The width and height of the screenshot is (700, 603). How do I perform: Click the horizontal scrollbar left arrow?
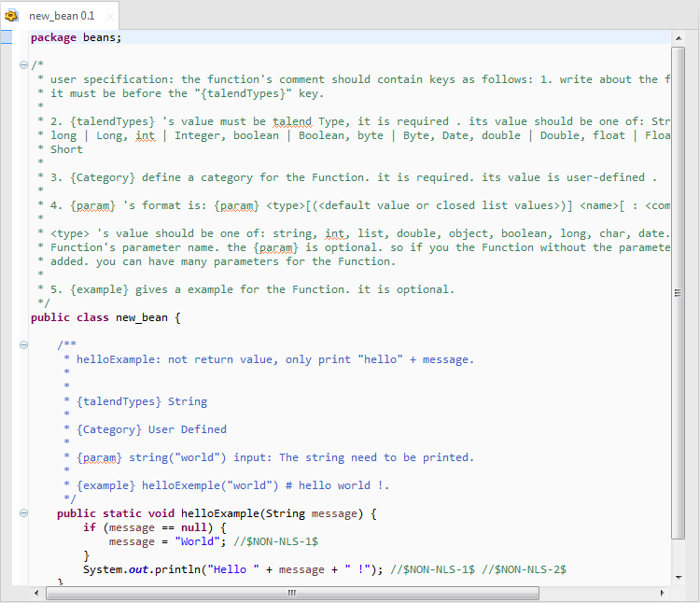36,593
